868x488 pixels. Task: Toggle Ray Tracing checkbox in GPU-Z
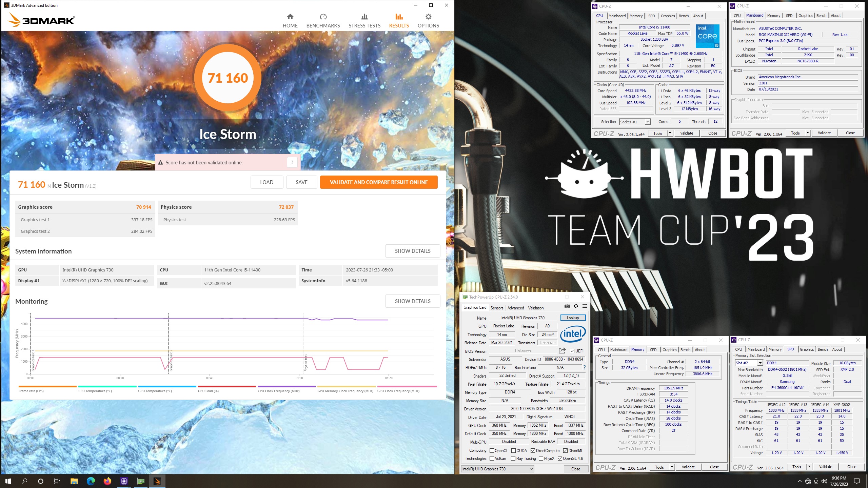point(513,459)
